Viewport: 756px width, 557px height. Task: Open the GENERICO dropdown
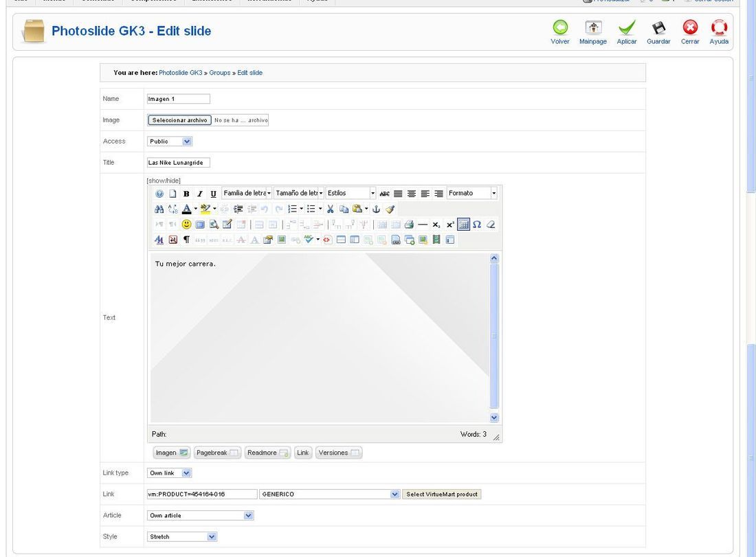[x=330, y=495]
